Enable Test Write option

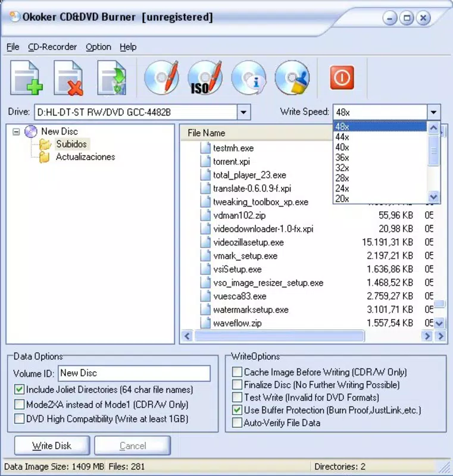[x=237, y=397]
